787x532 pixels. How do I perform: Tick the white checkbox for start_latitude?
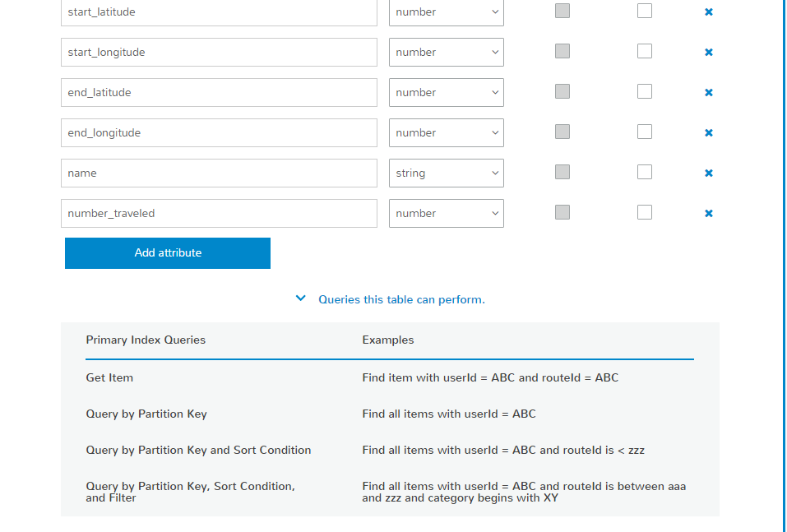coord(645,11)
